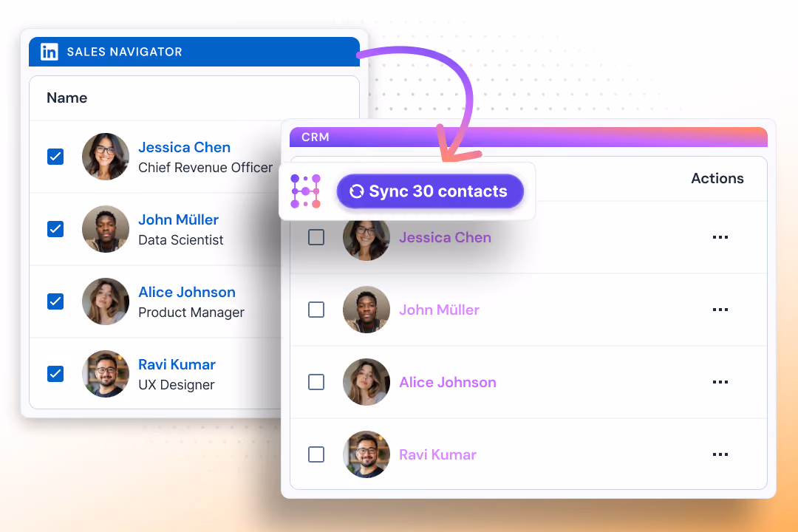The height and width of the screenshot is (532, 798).
Task: Click John Müller avatar in CRM list
Action: (366, 310)
